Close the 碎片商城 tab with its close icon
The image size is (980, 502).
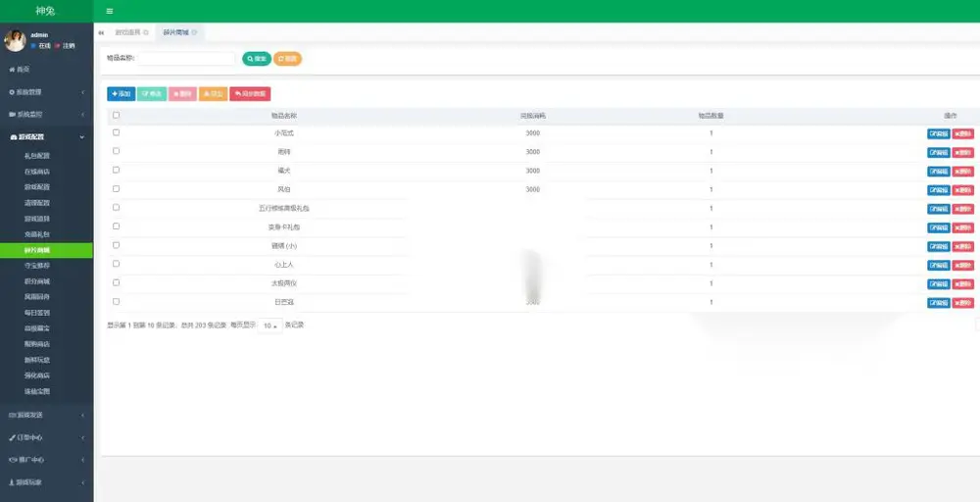pyautogui.click(x=194, y=32)
